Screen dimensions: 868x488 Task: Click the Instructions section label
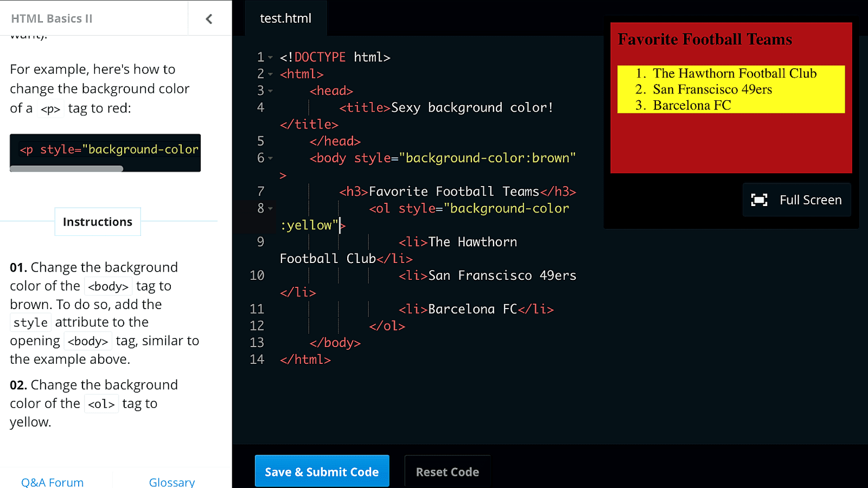pyautogui.click(x=97, y=221)
